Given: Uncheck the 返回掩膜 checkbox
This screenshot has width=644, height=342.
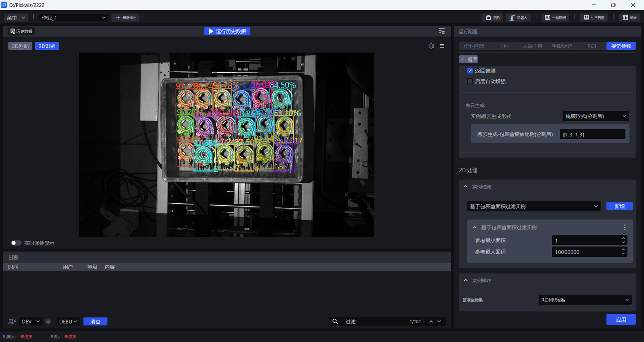Looking at the screenshot, I should click(x=470, y=71).
